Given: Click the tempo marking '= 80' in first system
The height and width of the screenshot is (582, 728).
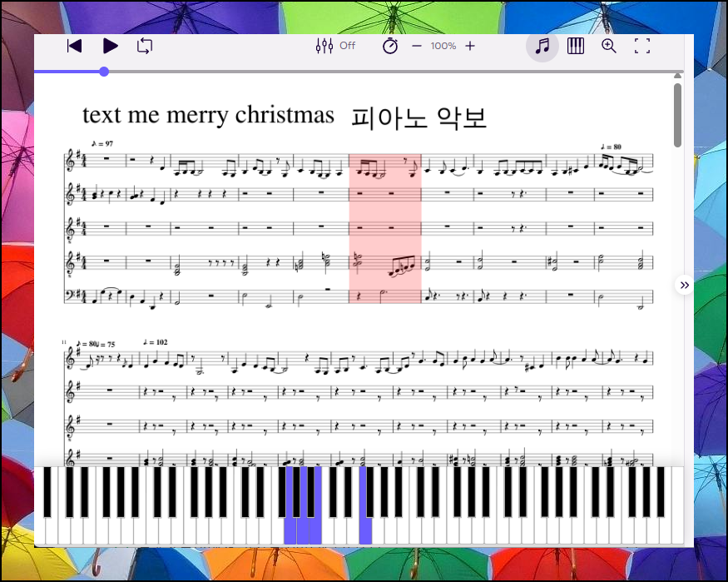Looking at the screenshot, I should click(611, 147).
